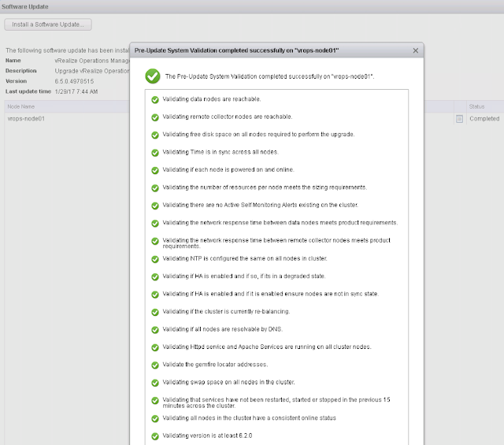The width and height of the screenshot is (504, 445).
Task: Click checkmark for remote collector nodes reachable
Action: pyautogui.click(x=155, y=117)
